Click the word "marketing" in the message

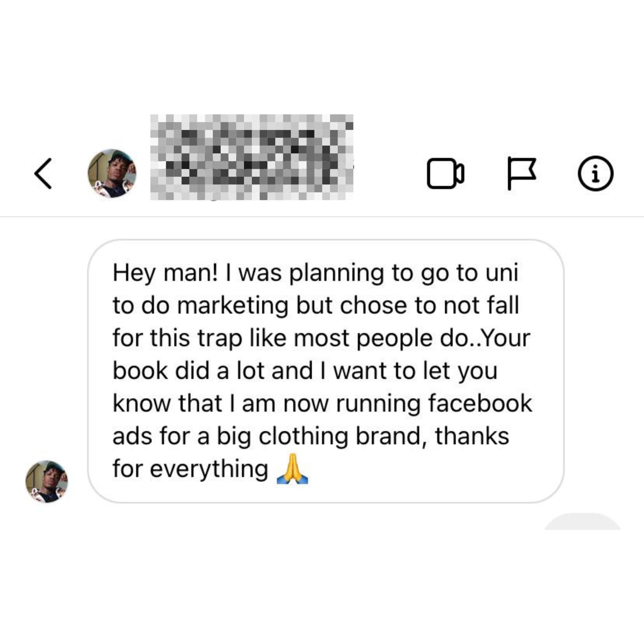tap(233, 306)
